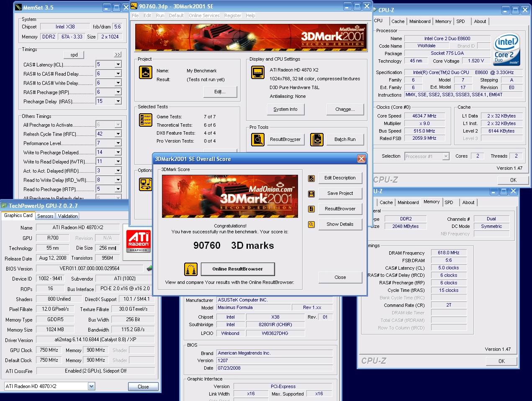Open the GPU selection dropdown in GPU-Z
The height and width of the screenshot is (401, 532).
point(91,386)
